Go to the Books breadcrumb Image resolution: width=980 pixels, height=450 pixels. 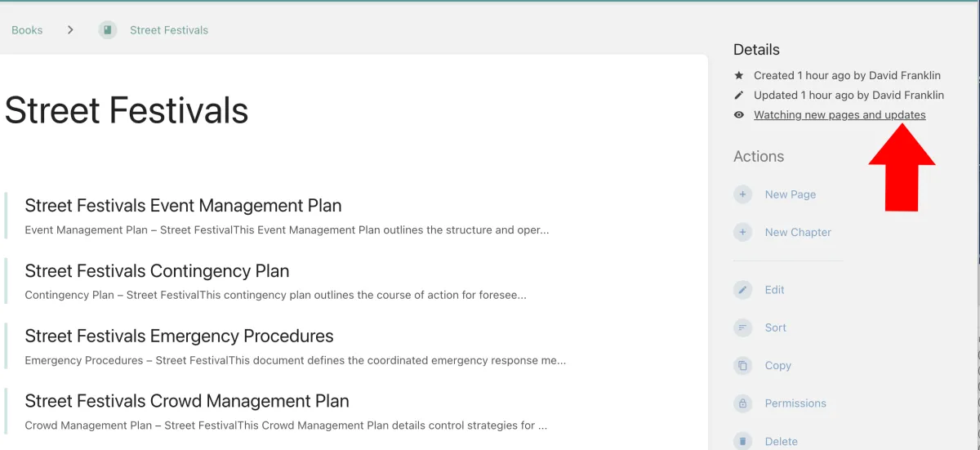click(27, 30)
